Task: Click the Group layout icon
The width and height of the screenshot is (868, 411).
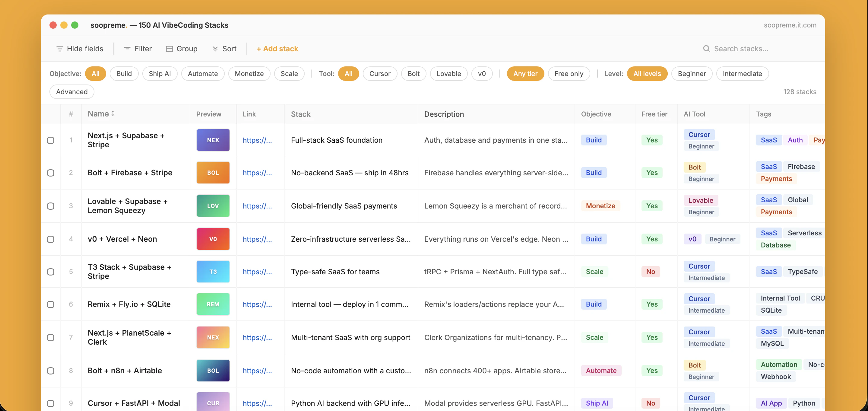Action: [x=169, y=49]
